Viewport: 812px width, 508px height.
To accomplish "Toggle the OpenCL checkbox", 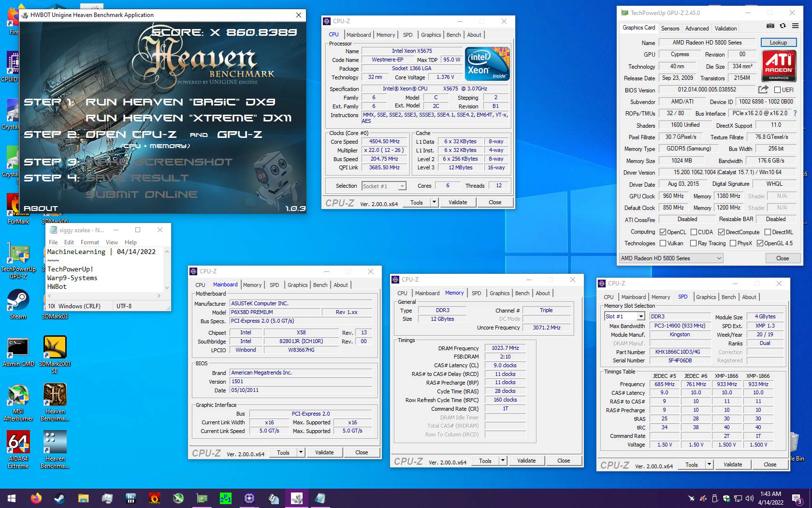I will [x=663, y=232].
